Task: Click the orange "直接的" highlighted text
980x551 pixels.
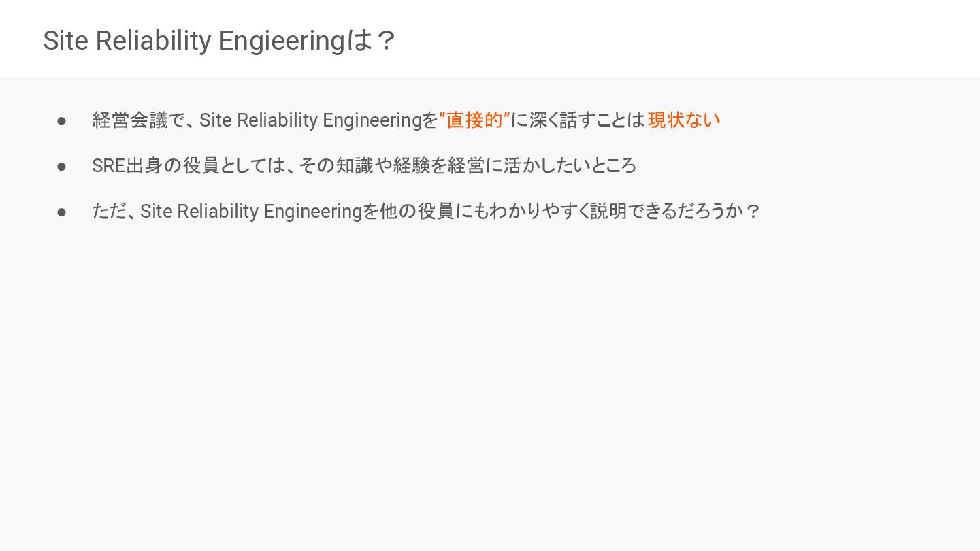Action: [x=474, y=120]
